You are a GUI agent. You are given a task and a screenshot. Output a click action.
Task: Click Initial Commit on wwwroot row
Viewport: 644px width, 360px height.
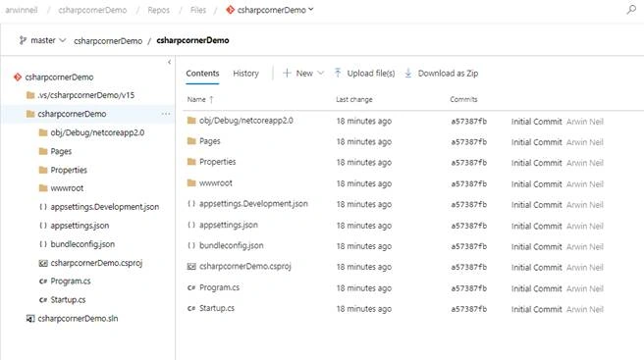[x=536, y=184]
